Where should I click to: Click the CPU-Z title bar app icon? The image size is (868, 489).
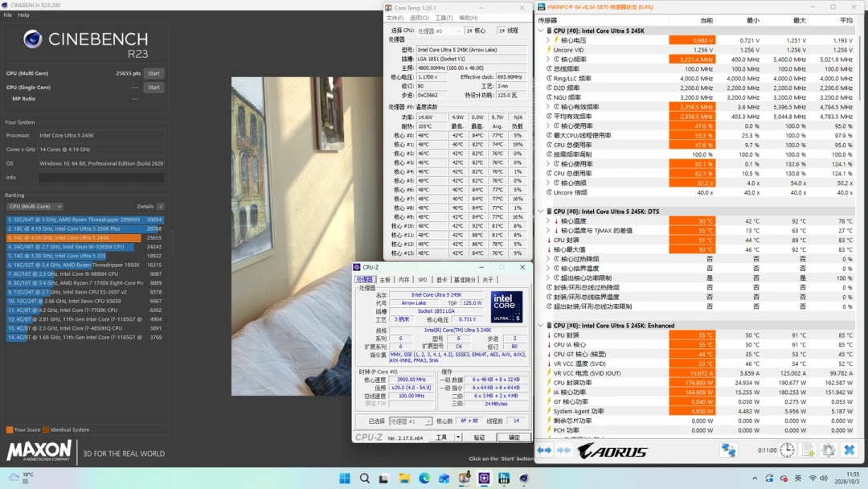357,267
